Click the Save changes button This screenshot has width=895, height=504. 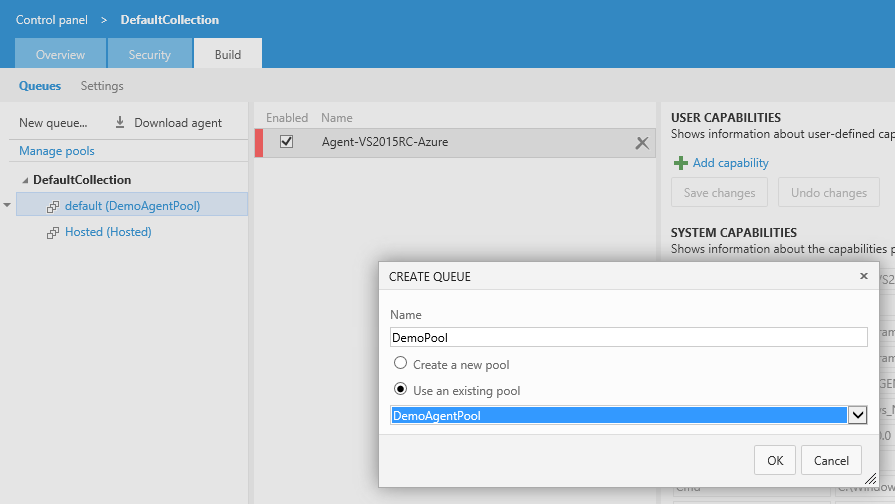point(719,192)
